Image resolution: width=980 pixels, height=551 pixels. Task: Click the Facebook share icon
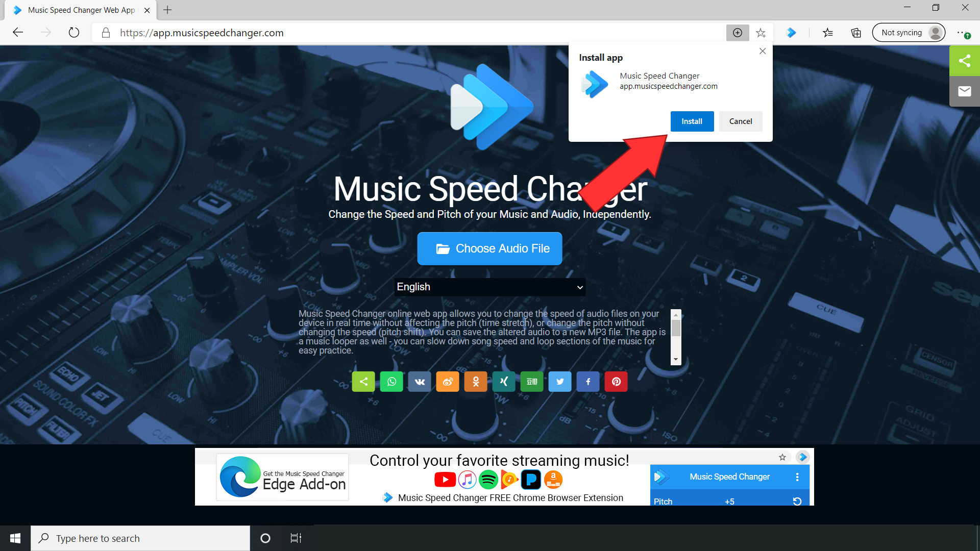(x=587, y=382)
